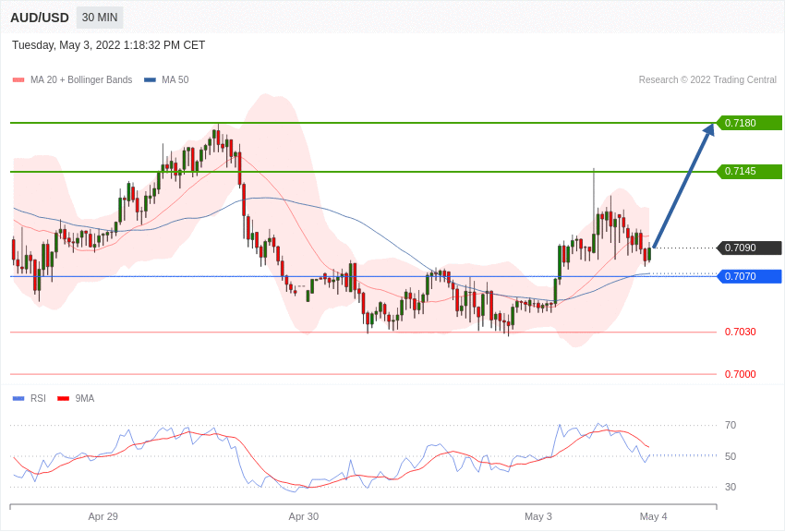Click the '9MA' legend label
This screenshot has height=532, width=785.
click(x=85, y=398)
